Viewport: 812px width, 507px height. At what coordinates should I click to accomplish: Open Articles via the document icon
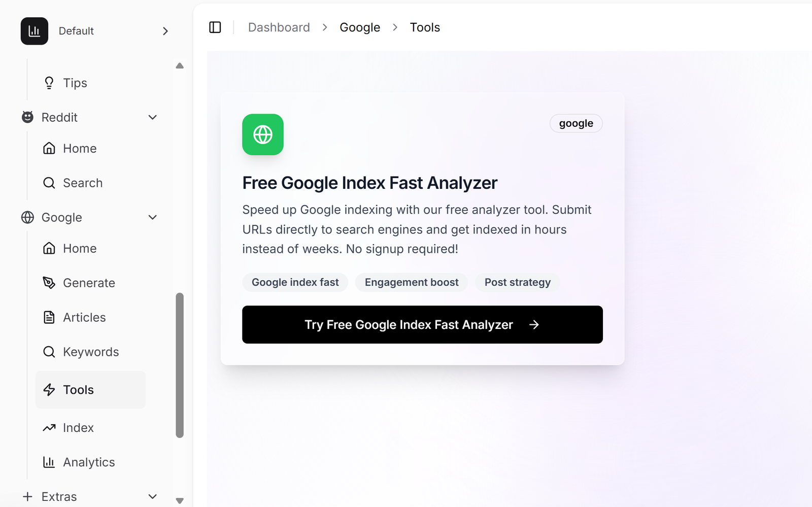point(49,317)
